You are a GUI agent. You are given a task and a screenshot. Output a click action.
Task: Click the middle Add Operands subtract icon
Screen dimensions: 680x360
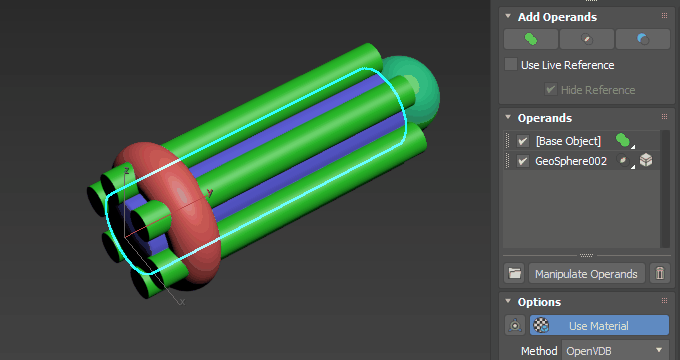[x=587, y=39]
